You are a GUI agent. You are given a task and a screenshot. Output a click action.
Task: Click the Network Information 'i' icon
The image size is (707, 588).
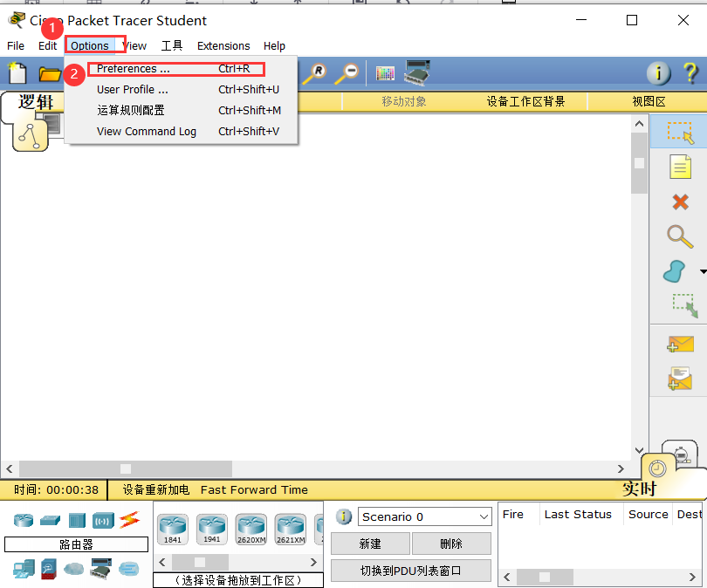pyautogui.click(x=659, y=73)
